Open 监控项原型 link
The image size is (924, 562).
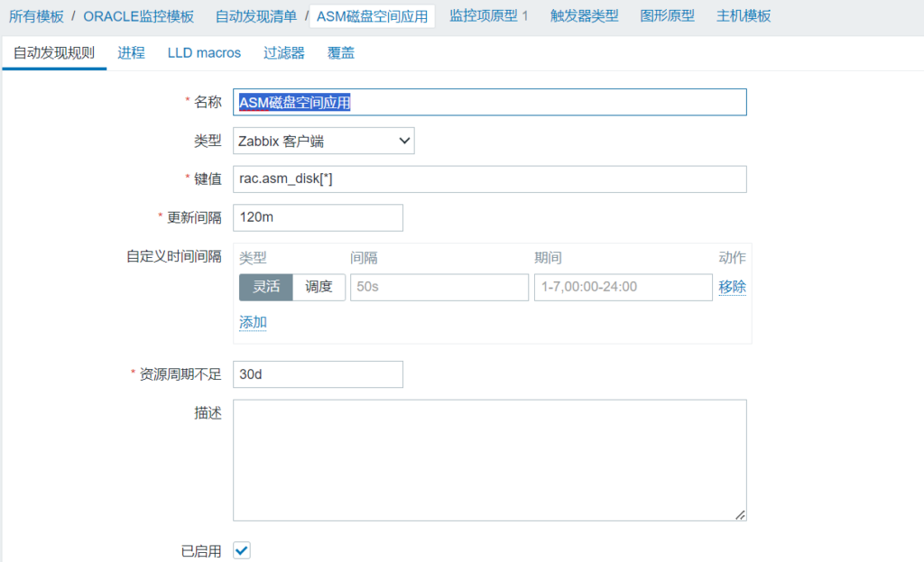483,16
